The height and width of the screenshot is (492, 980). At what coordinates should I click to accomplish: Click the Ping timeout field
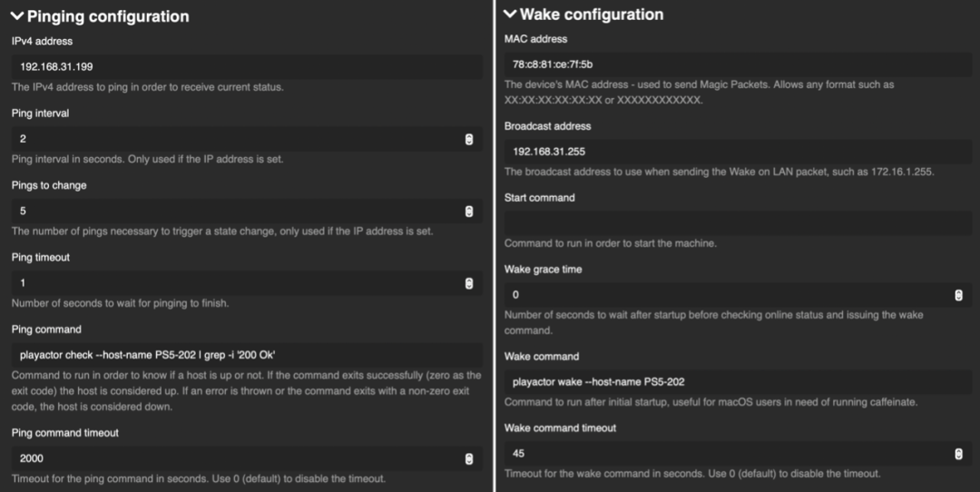point(236,282)
